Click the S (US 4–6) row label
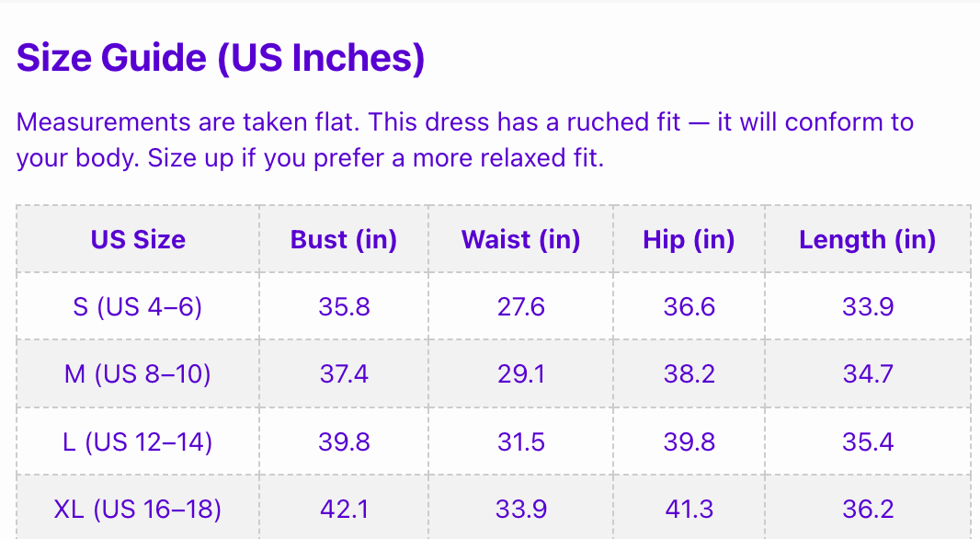 click(138, 306)
